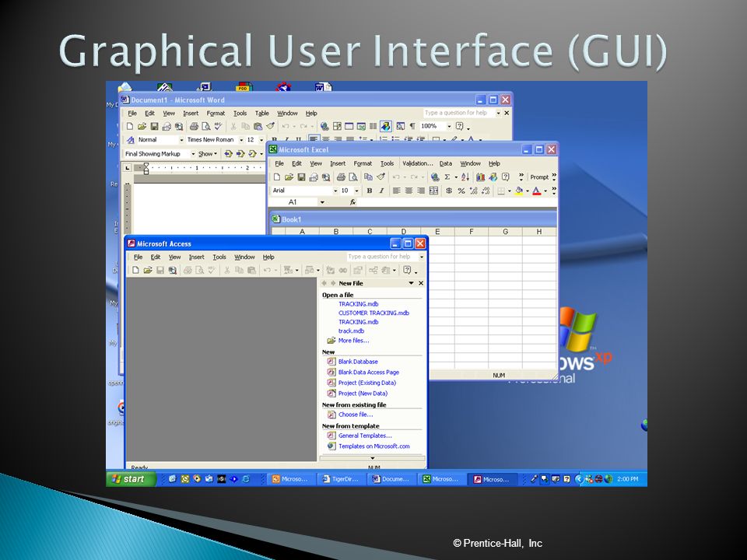Image resolution: width=747 pixels, height=560 pixels.
Task: Expand the Show menu in Word reviewing toolbar
Action: [x=208, y=154]
